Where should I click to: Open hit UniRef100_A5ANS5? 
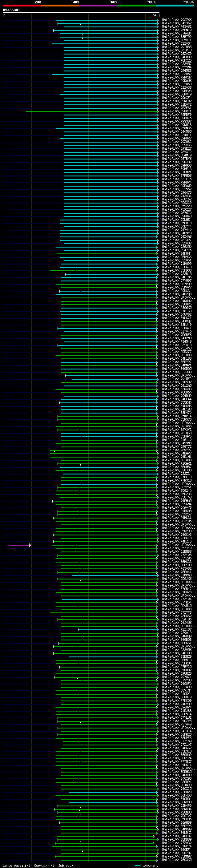pos(177,128)
